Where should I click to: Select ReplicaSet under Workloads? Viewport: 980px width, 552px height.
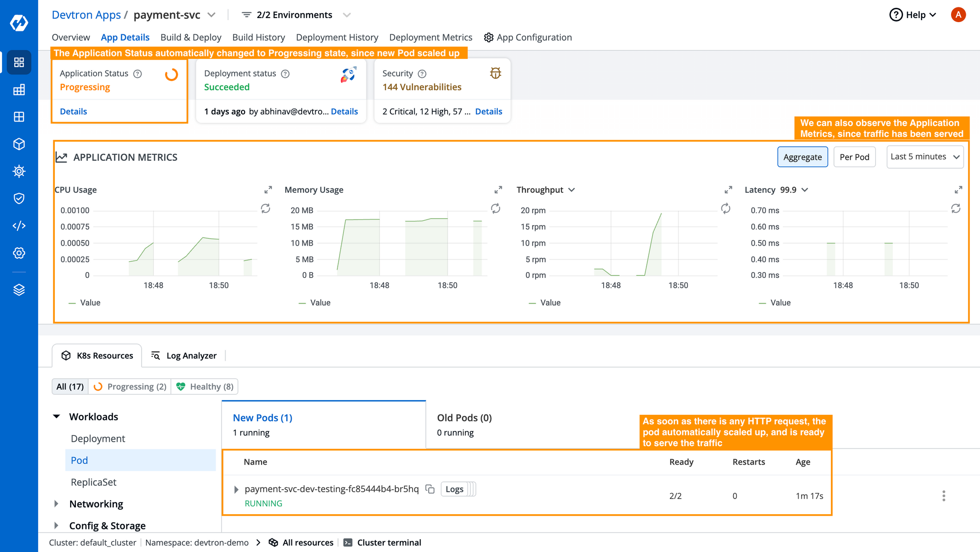point(94,482)
